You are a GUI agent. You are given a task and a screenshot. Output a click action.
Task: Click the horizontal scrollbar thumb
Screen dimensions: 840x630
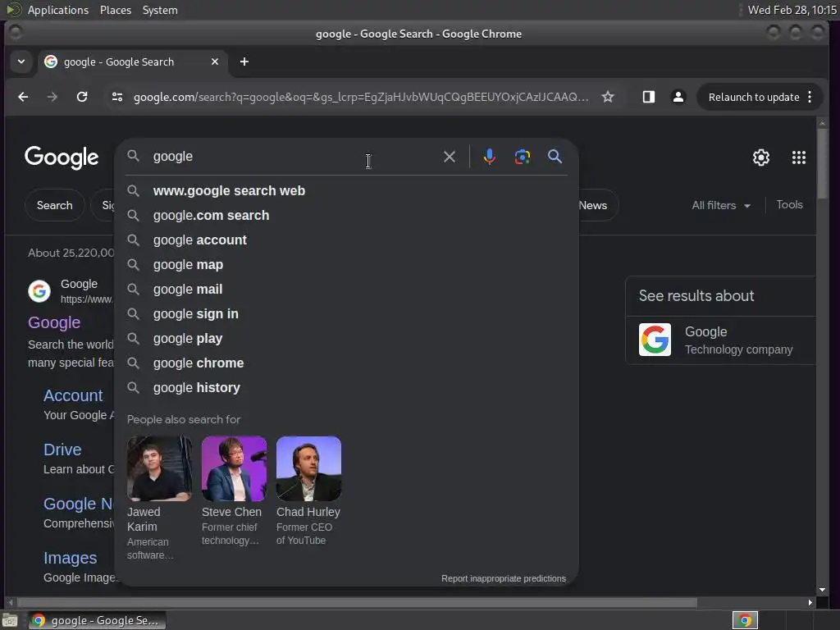(357, 603)
